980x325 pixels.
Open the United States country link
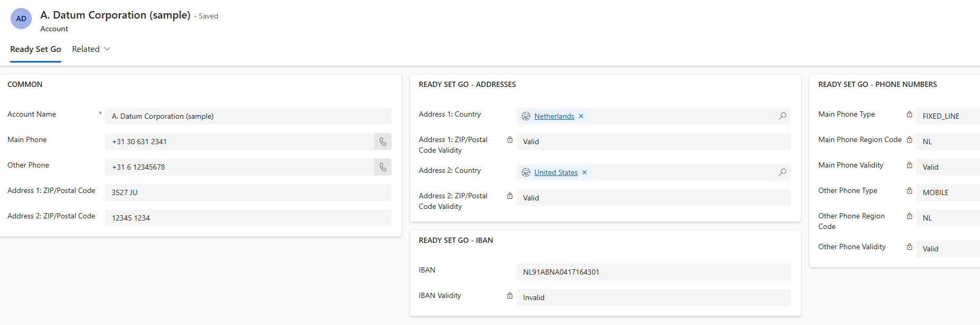556,172
